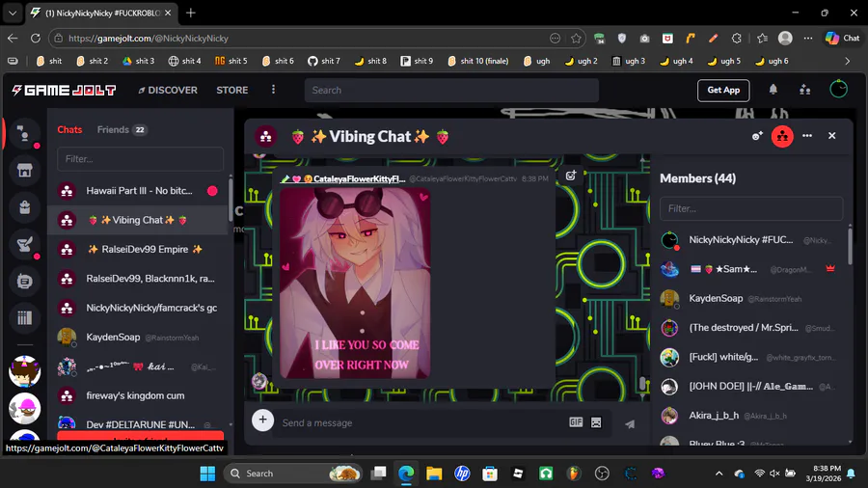Image resolution: width=868 pixels, height=488 pixels.
Task: Open a new browser tab
Action: point(190,13)
